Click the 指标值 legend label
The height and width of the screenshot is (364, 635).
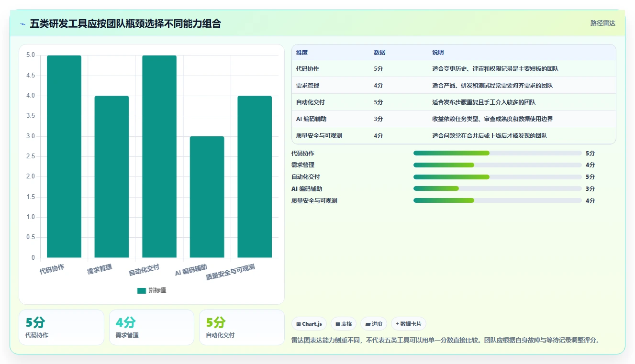point(157,290)
